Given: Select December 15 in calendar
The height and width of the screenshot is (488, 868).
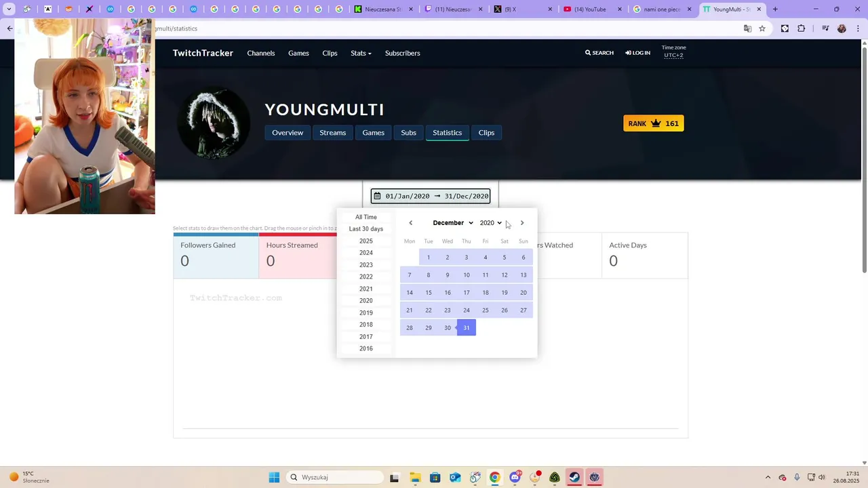Looking at the screenshot, I should (429, 293).
